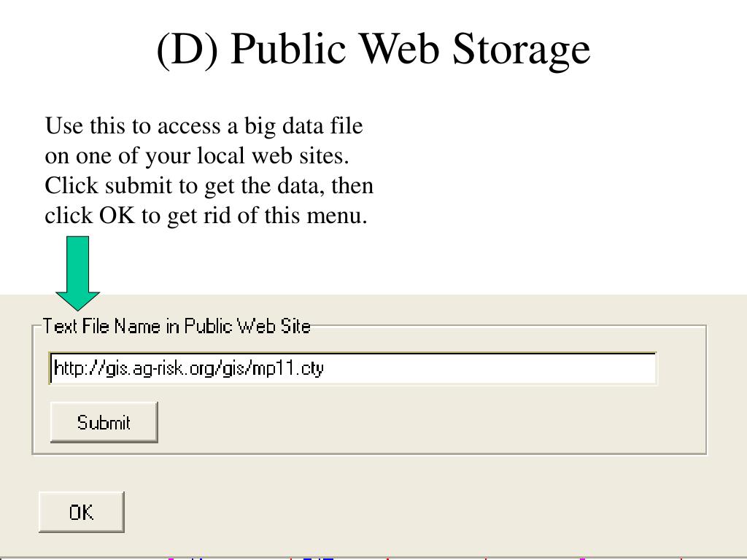Dismiss the menu with OK

tap(82, 513)
